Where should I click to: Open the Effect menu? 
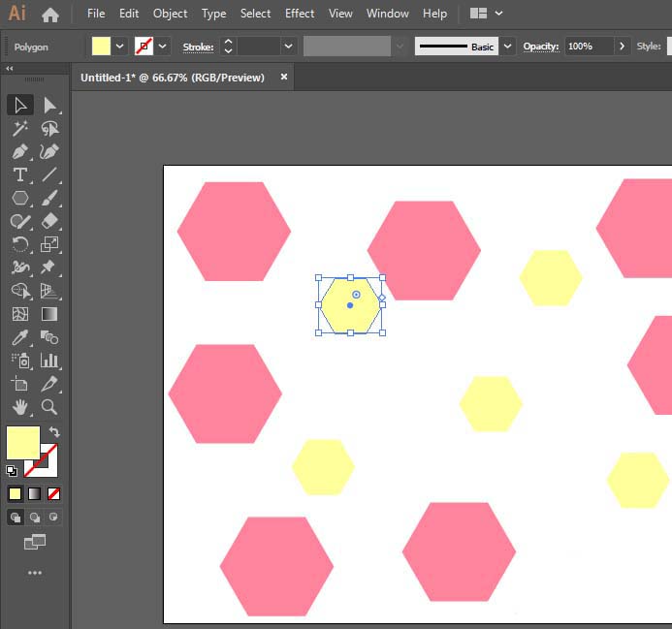click(300, 14)
